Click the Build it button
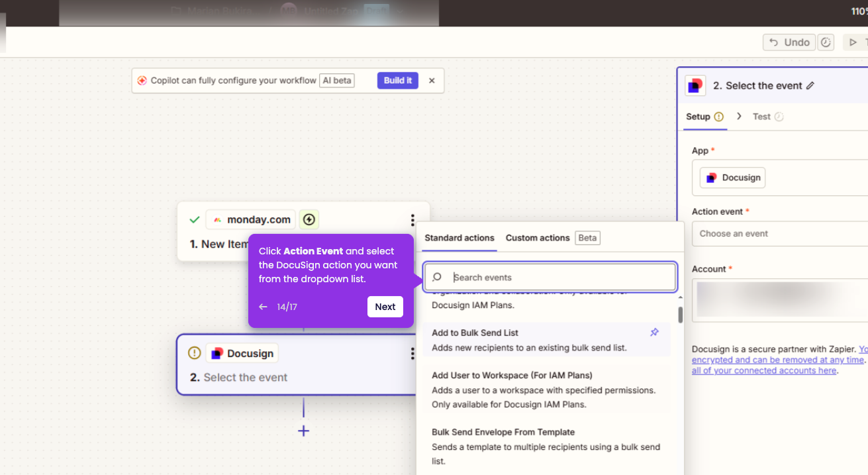The width and height of the screenshot is (868, 475). pyautogui.click(x=398, y=81)
